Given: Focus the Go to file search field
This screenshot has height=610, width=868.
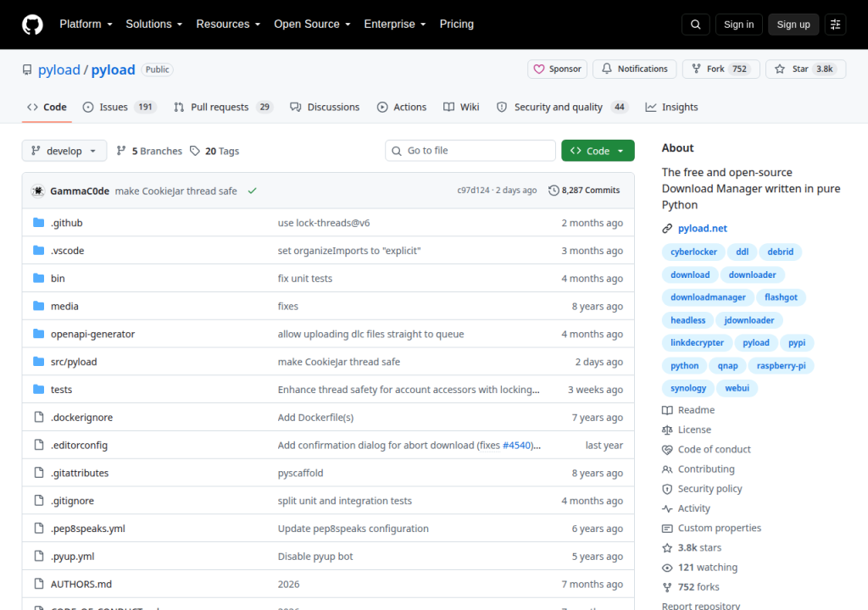Looking at the screenshot, I should pyautogui.click(x=470, y=151).
